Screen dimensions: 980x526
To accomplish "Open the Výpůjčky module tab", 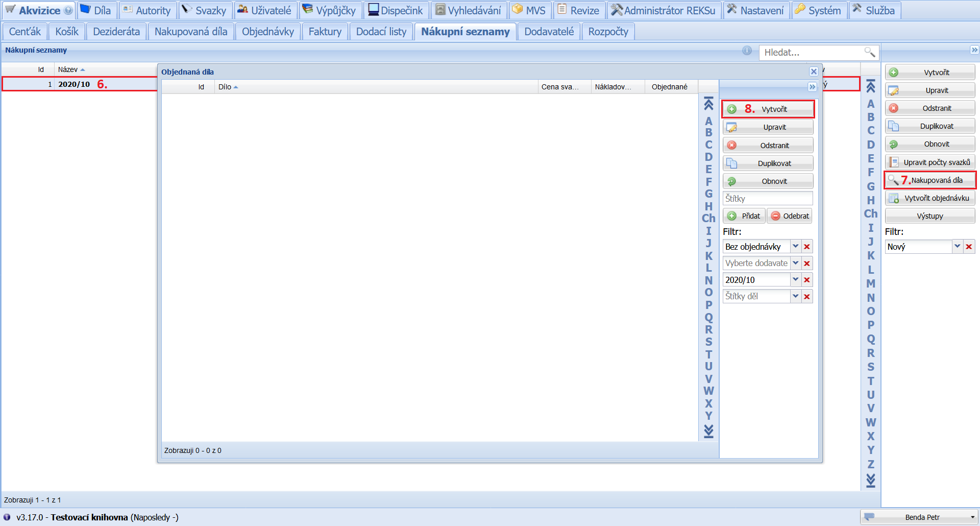I will tap(329, 10).
